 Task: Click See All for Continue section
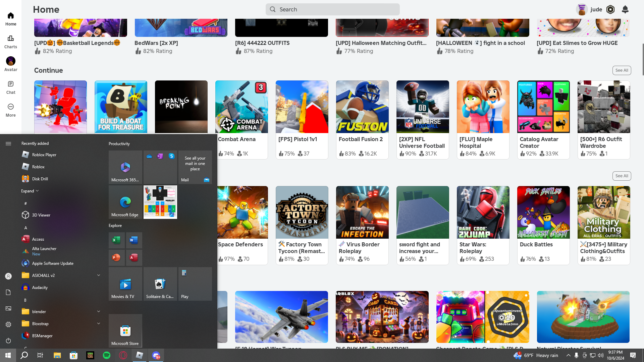622,70
